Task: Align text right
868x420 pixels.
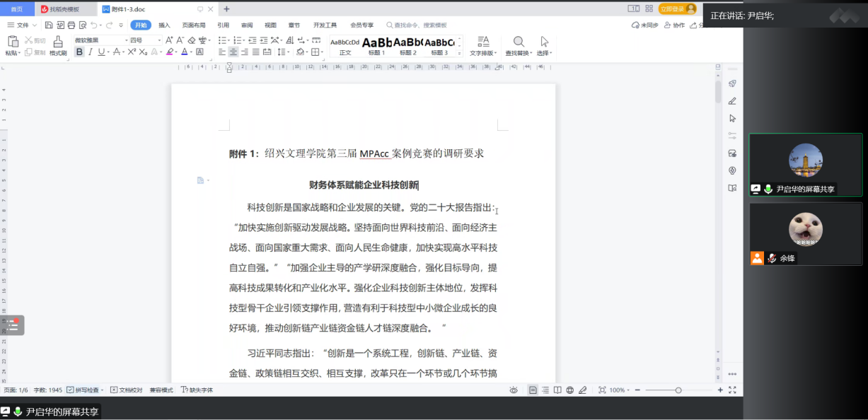Action: pos(244,52)
